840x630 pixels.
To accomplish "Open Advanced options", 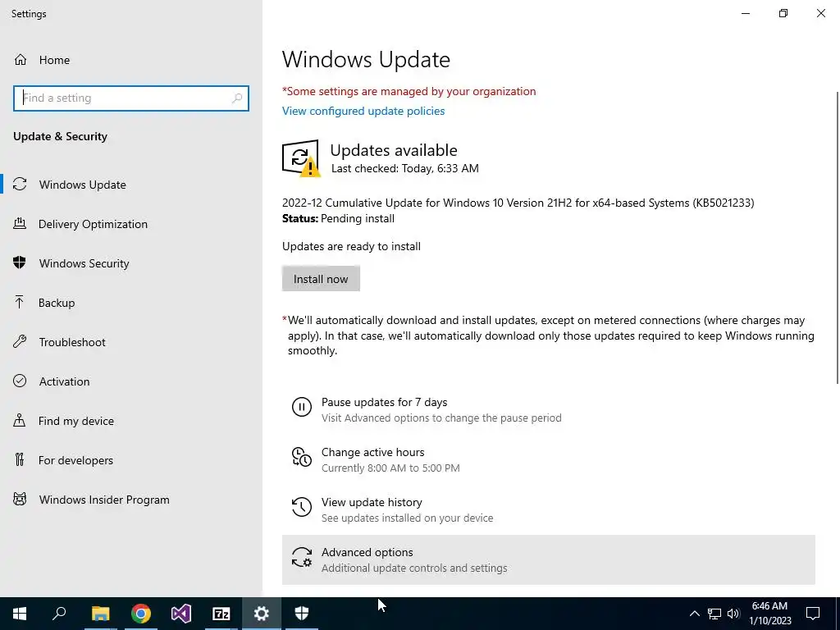I will [x=549, y=559].
